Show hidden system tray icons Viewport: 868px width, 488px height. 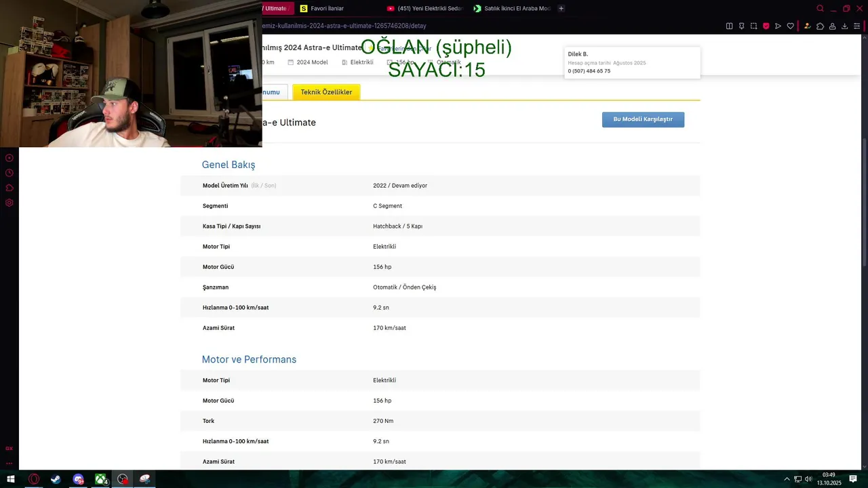coord(787,479)
